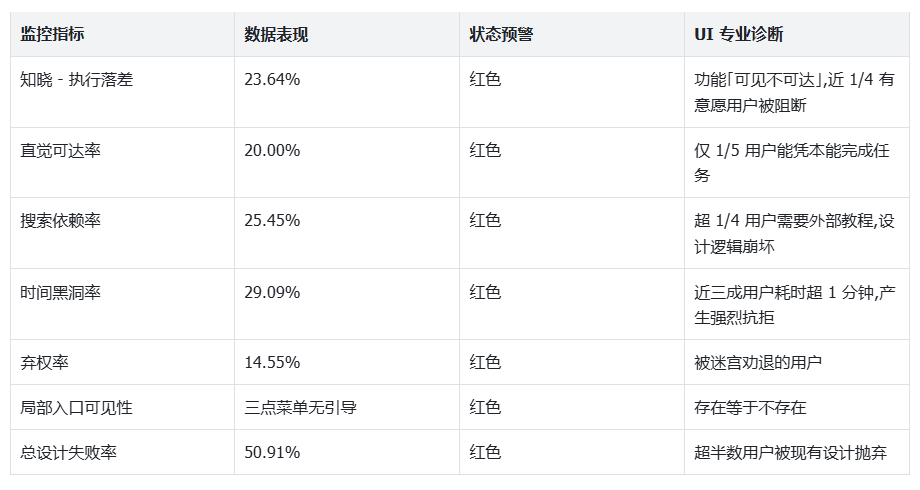Image resolution: width=920 pixels, height=490 pixels.
Task: Click the 直觉可达率 row label
Action: coord(61,151)
